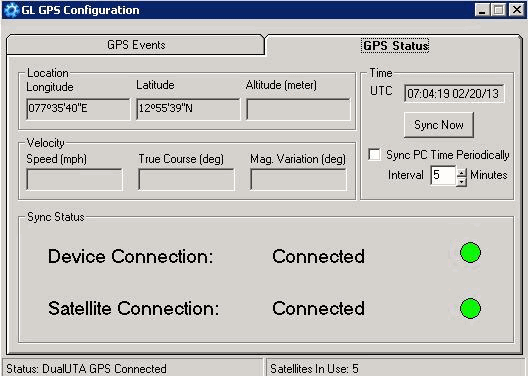528x376 pixels.
Task: Click status bar text DualUTA GPS Connected
Action: click(x=104, y=369)
